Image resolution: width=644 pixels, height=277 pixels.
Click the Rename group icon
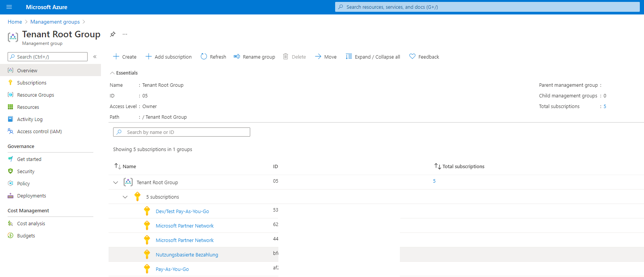click(237, 56)
